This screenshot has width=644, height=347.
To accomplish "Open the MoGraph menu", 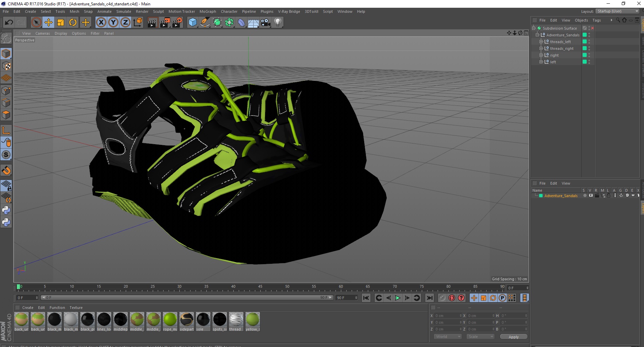I will (x=208, y=11).
